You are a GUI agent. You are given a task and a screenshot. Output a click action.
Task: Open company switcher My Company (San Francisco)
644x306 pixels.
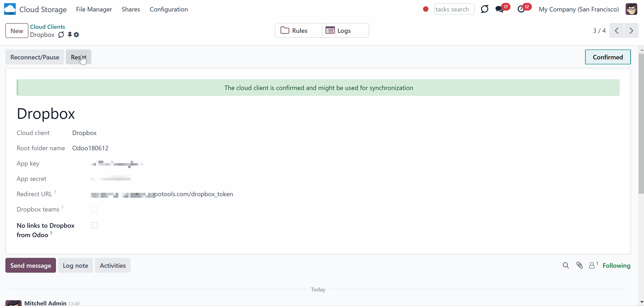[579, 9]
